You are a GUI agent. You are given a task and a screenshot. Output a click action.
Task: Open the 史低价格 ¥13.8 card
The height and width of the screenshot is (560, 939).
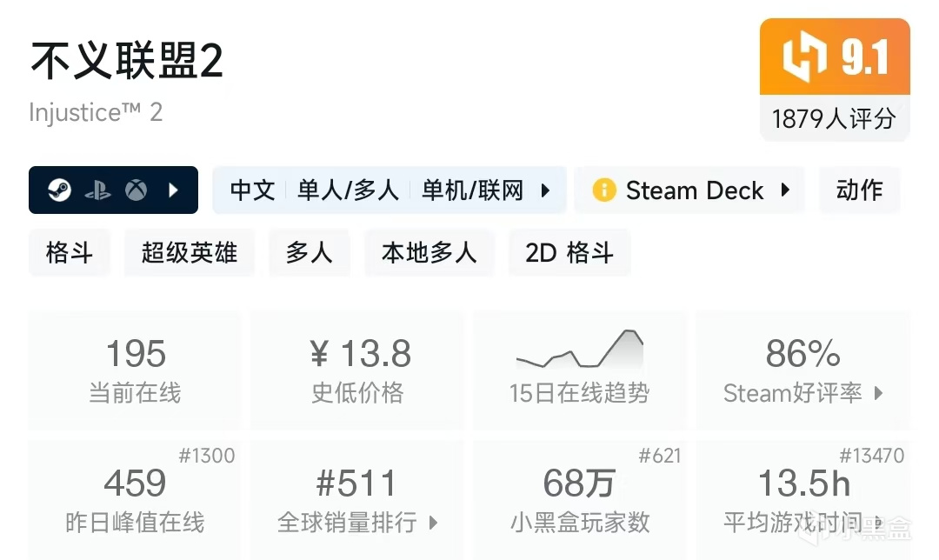358,370
